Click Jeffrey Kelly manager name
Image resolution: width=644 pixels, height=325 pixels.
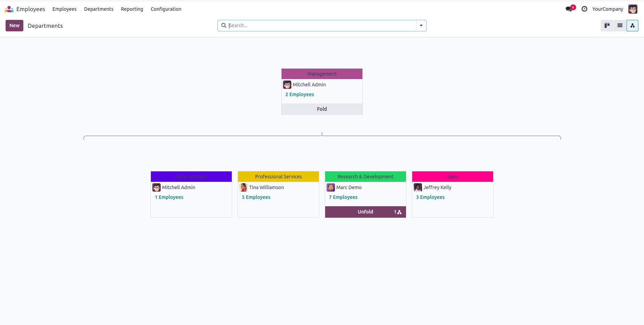click(437, 187)
